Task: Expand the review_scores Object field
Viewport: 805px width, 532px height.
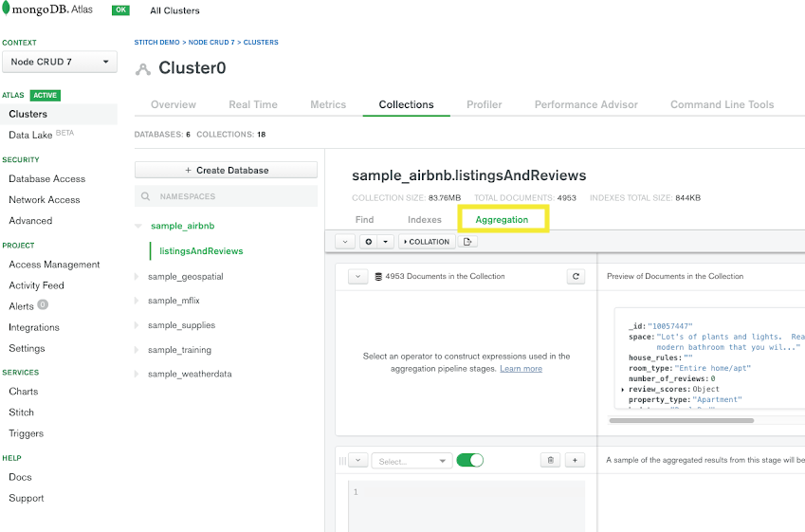Action: coord(623,389)
